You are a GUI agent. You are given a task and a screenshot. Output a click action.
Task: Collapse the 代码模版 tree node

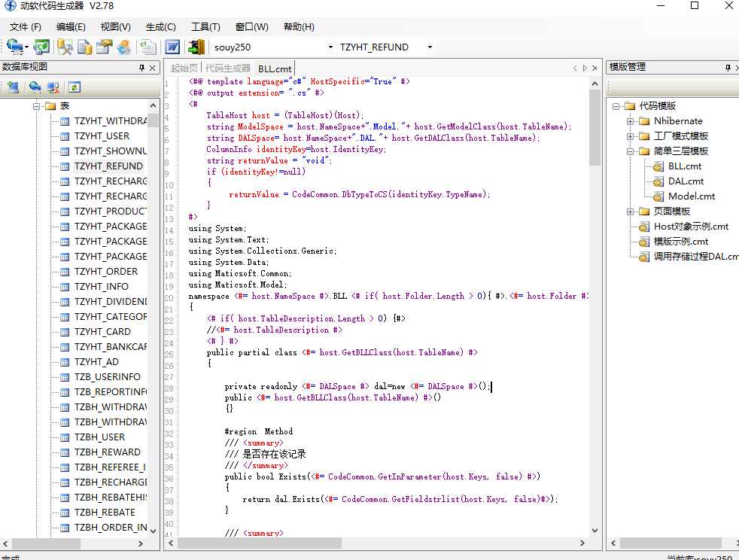point(616,105)
